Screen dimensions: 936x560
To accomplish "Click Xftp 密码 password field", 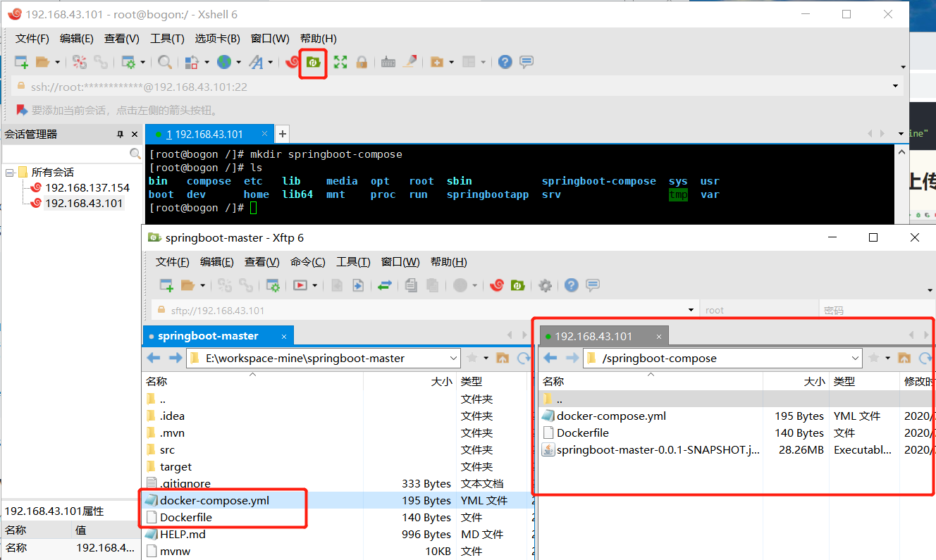I will (877, 310).
